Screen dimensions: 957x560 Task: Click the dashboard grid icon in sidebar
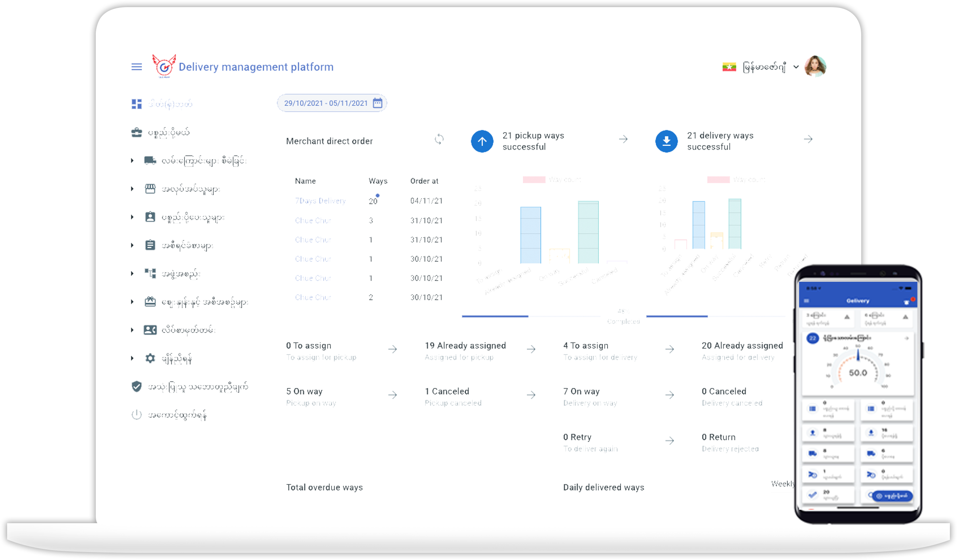137,104
